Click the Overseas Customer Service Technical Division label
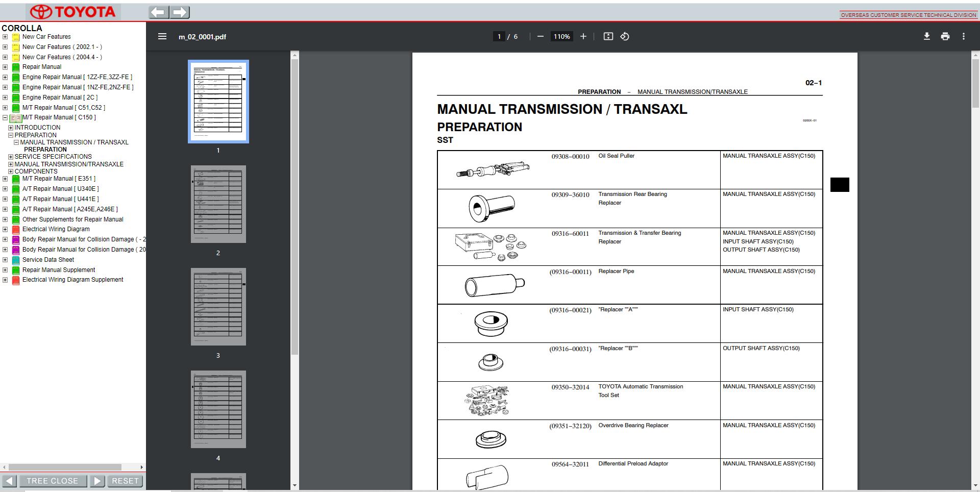The image size is (980, 492). [909, 15]
